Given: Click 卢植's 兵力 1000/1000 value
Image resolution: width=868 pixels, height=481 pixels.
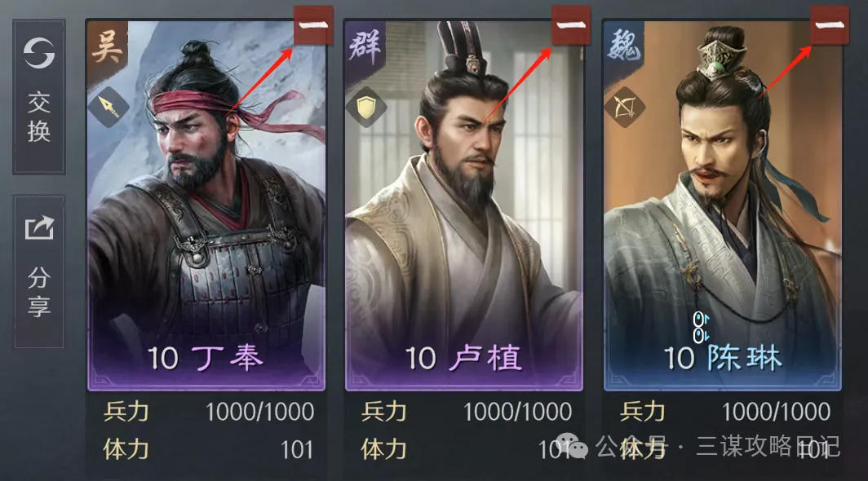Looking at the screenshot, I should click(x=517, y=412).
